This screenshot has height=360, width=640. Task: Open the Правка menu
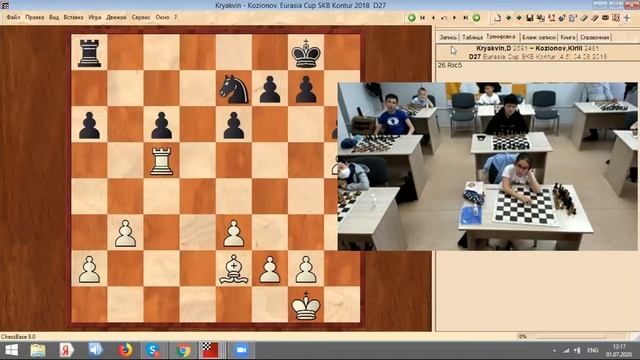[x=35, y=18]
